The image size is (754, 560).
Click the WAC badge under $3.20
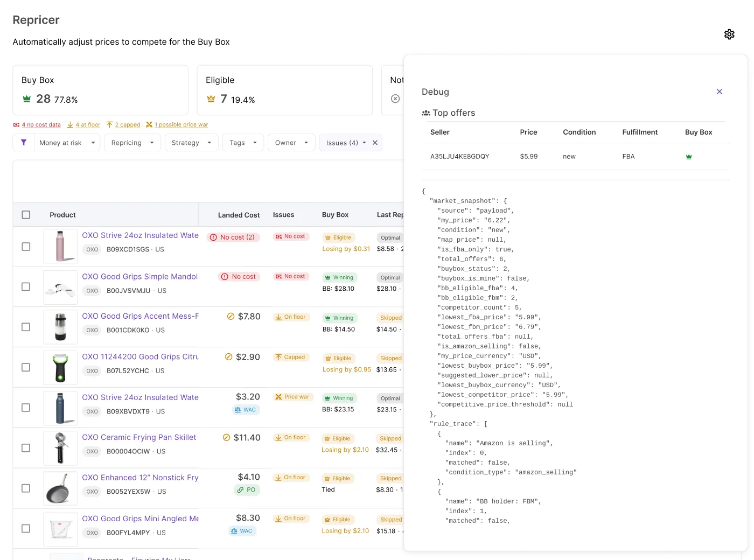(x=246, y=410)
